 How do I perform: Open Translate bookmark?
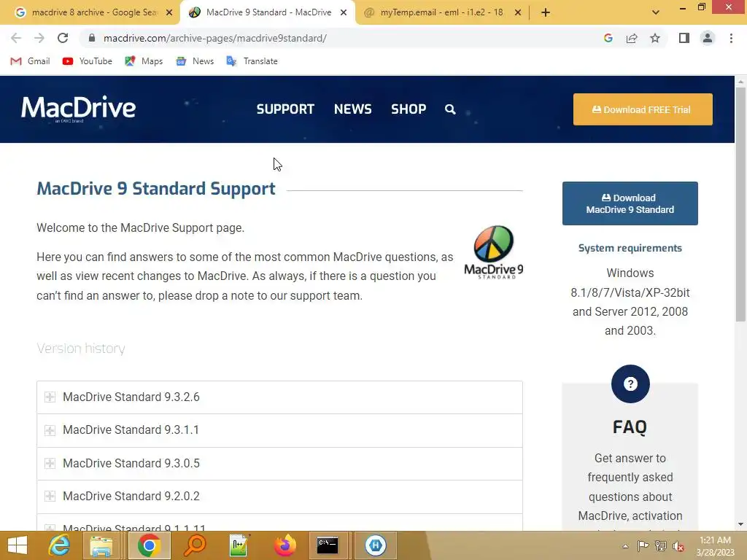coord(252,61)
